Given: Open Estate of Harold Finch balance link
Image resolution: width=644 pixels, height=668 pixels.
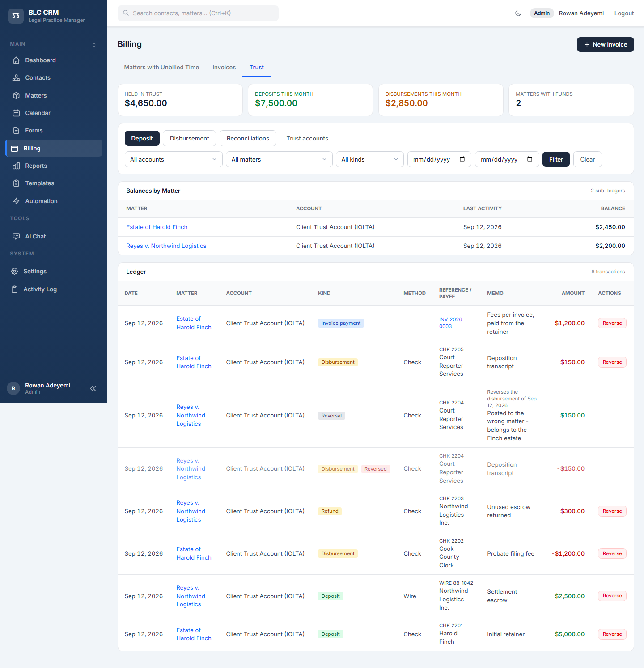Looking at the screenshot, I should (157, 227).
